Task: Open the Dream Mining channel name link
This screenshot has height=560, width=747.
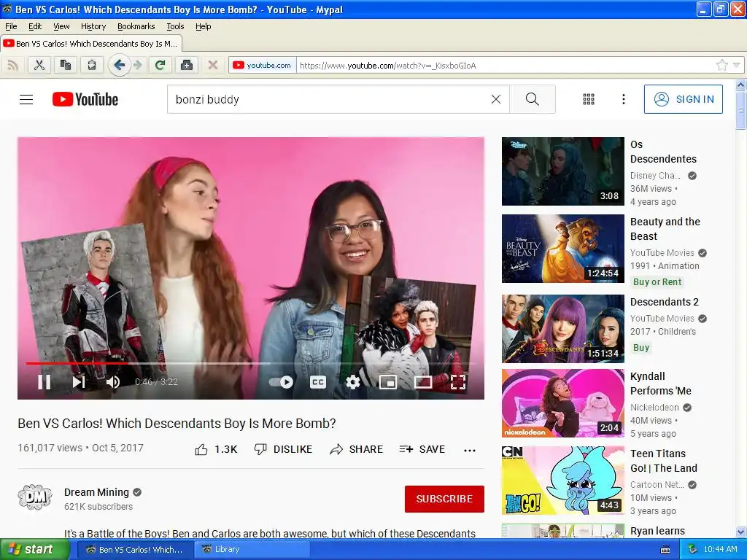Action: (97, 492)
